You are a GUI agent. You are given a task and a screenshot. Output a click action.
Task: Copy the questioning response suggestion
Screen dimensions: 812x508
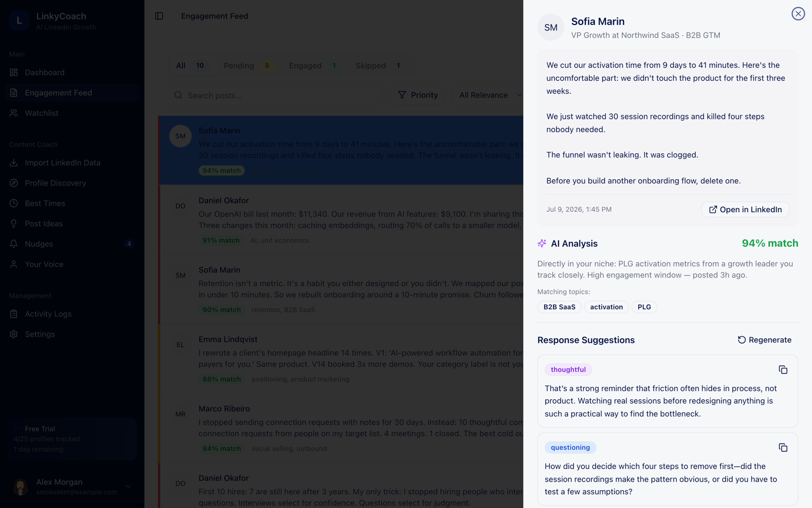coord(783,448)
